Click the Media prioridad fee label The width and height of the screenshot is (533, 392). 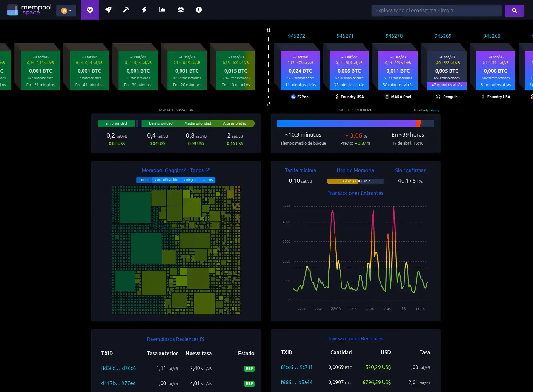198,123
